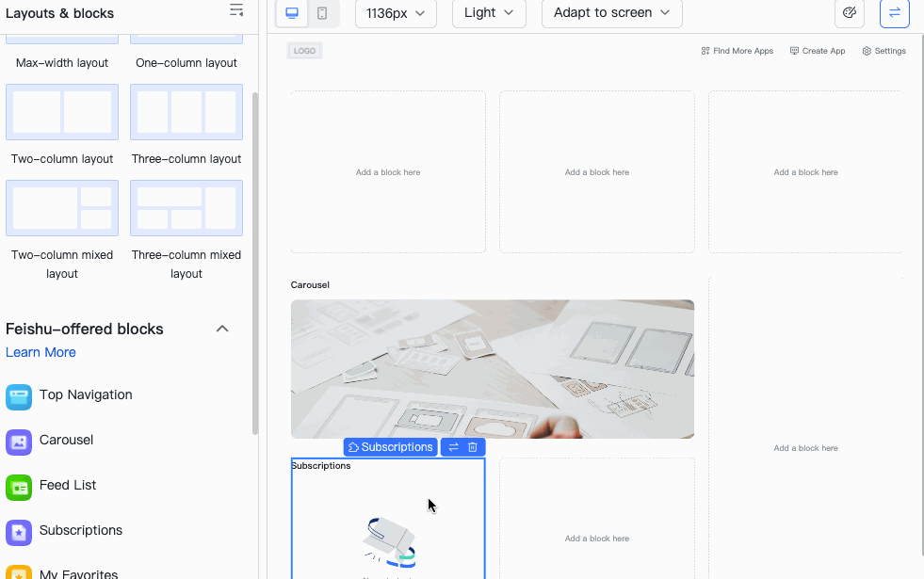
Task: Click the Create App link
Action: pyautogui.click(x=818, y=51)
